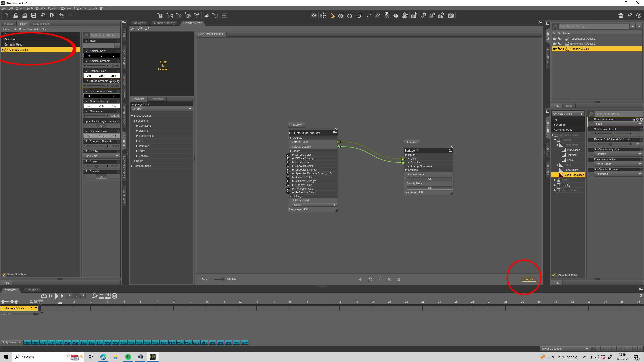The width and height of the screenshot is (644, 362).
Task: Toggle visibility eye for Environment Options
Action: (554, 44)
